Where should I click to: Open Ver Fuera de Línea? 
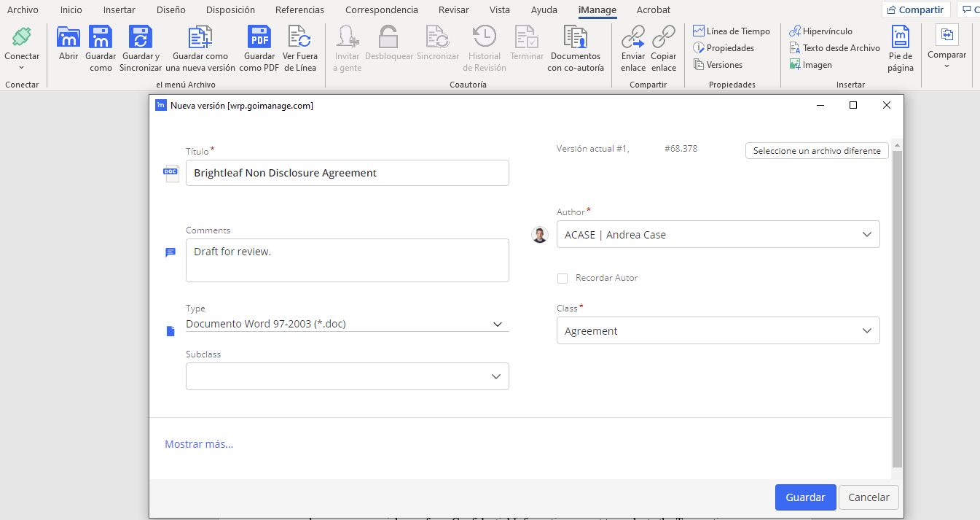tap(299, 37)
